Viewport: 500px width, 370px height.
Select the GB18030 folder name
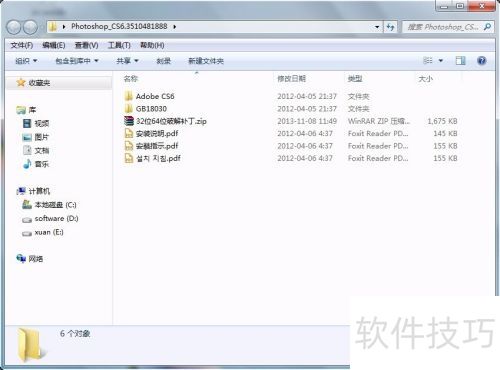[151, 109]
